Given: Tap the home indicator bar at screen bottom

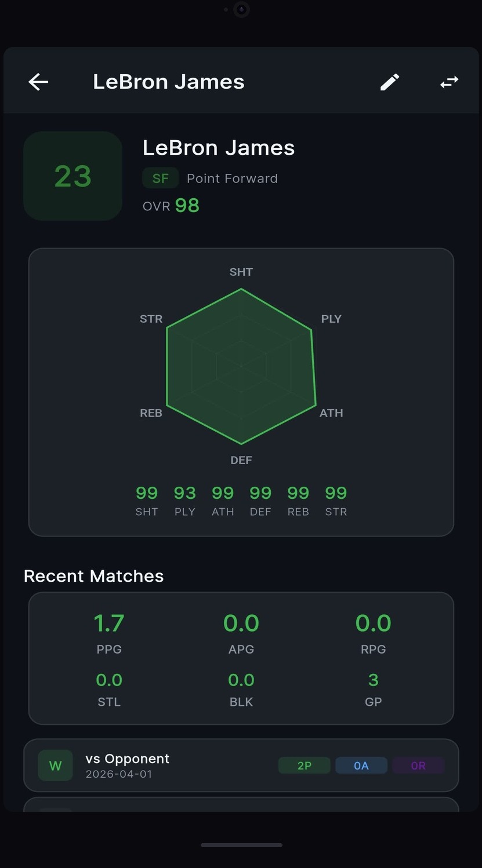Looking at the screenshot, I should pyautogui.click(x=241, y=845).
